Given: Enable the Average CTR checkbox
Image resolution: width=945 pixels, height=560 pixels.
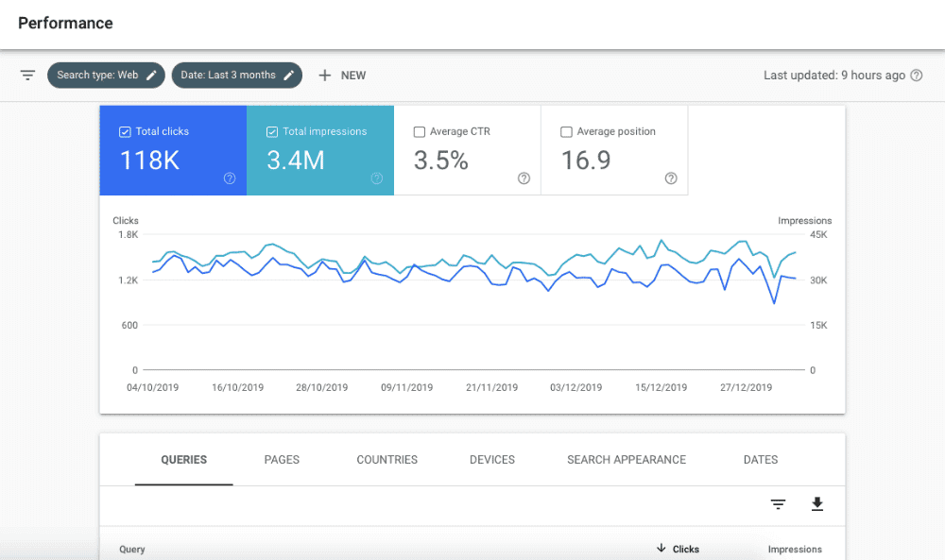Looking at the screenshot, I should click(x=420, y=132).
